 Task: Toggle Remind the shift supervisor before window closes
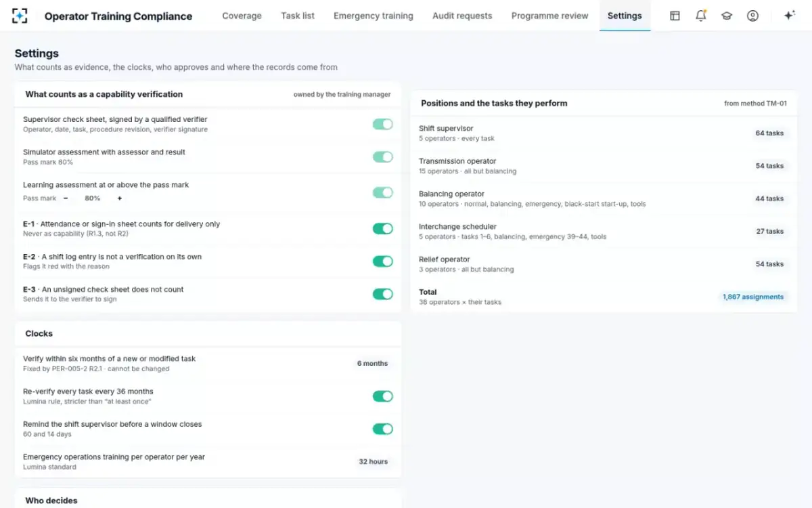coord(383,429)
